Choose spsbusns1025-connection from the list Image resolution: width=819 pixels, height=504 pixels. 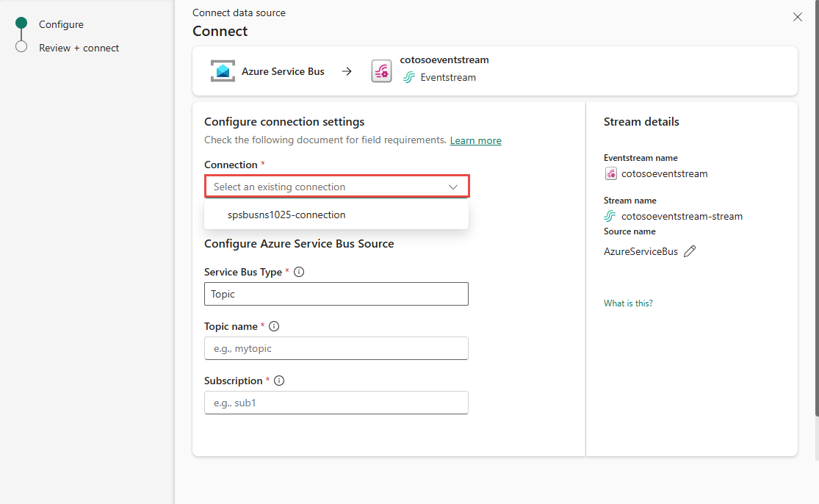tap(286, 215)
